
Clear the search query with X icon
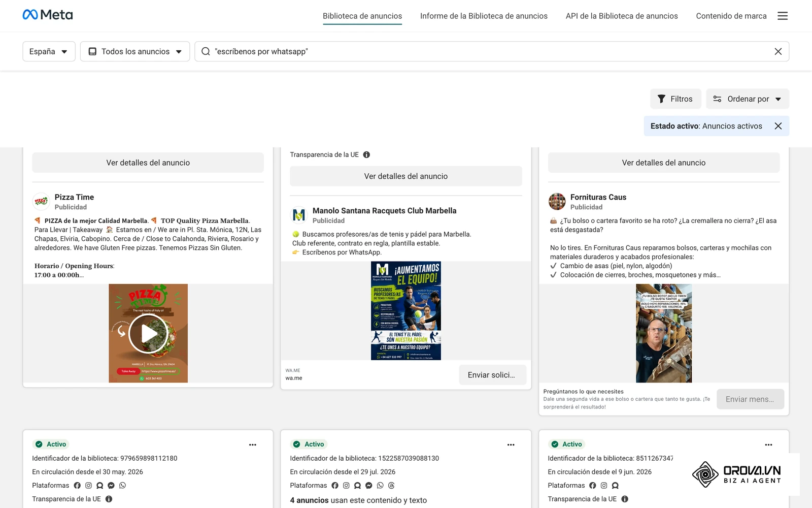click(778, 51)
